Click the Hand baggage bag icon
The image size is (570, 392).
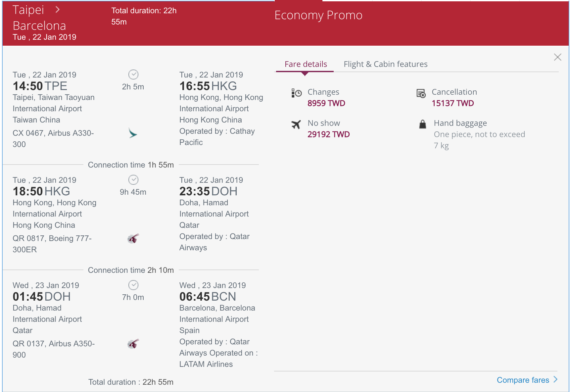coord(422,124)
